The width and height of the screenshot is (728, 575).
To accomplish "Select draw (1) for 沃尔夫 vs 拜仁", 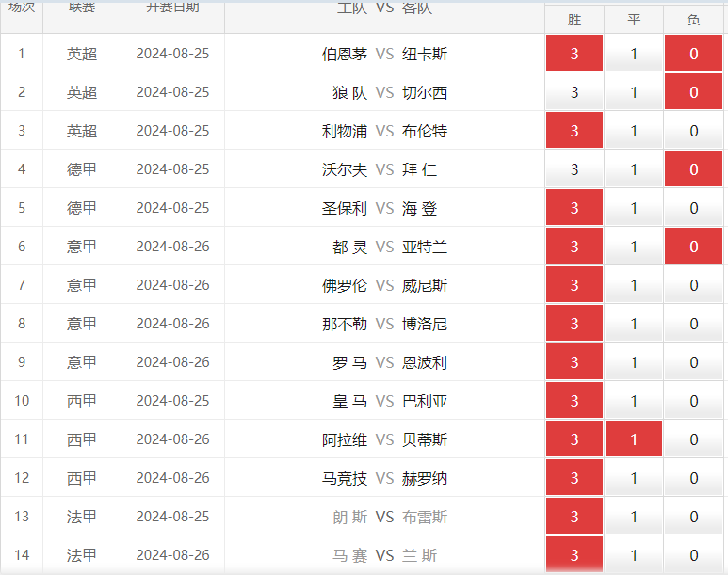I will click(634, 169).
